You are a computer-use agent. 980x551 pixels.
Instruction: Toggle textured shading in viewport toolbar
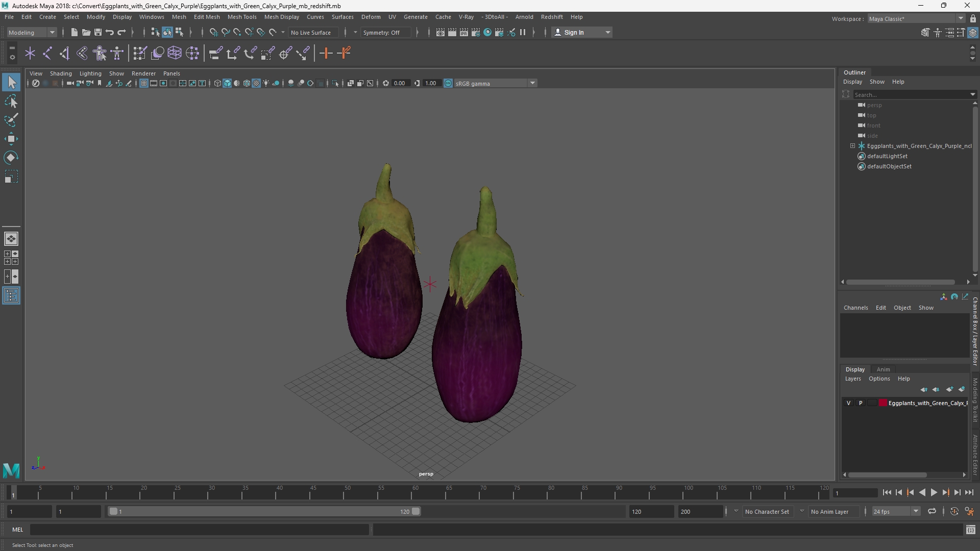click(x=256, y=83)
